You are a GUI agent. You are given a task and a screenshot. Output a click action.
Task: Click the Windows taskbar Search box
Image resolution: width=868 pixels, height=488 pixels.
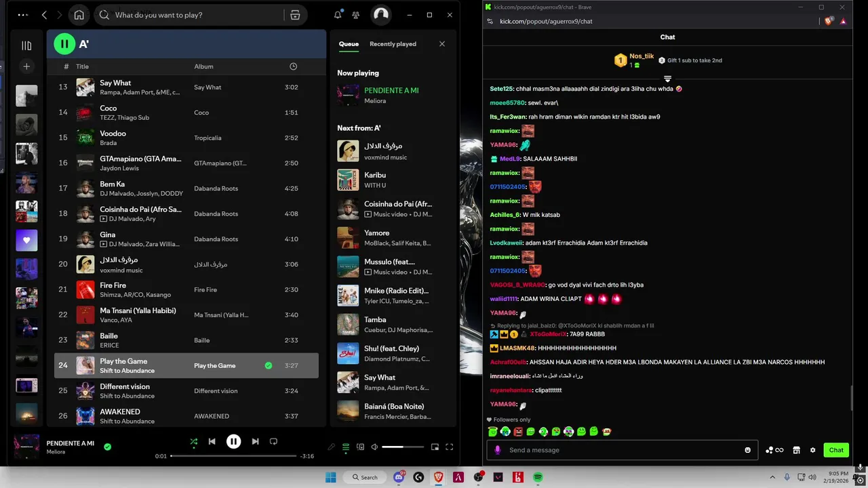click(365, 477)
